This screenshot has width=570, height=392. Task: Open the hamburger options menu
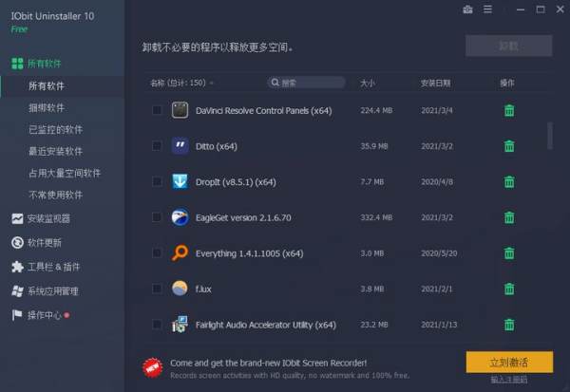487,9
